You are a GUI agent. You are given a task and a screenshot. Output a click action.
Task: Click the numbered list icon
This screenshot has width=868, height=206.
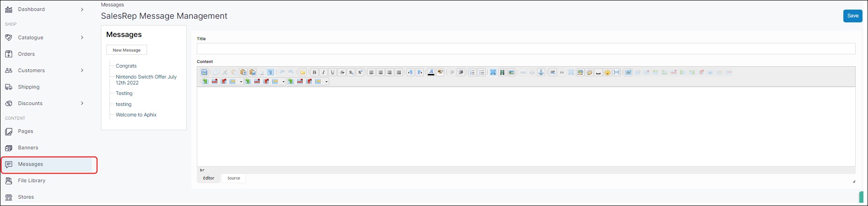(472, 72)
